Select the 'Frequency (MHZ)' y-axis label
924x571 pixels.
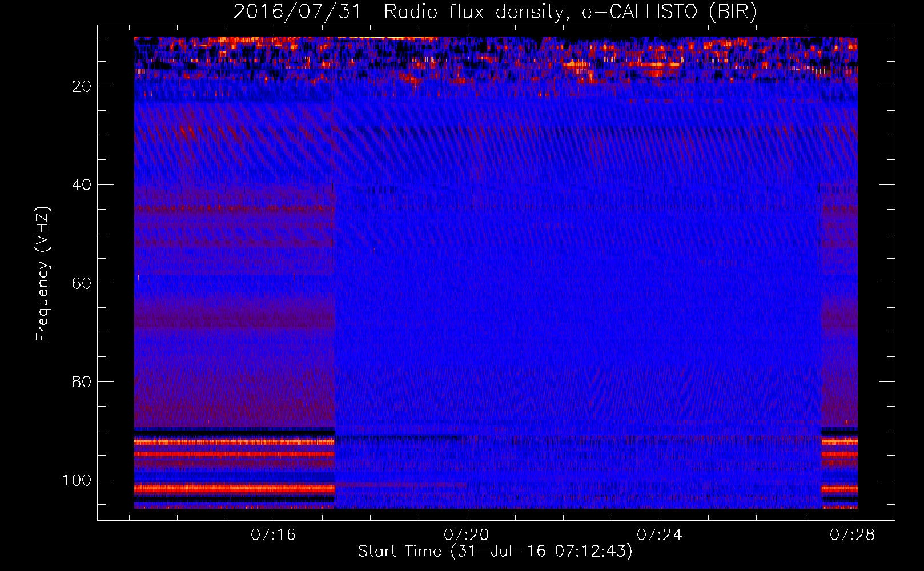pos(43,274)
